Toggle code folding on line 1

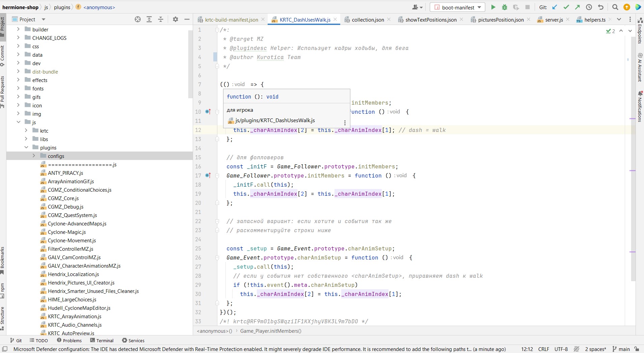[x=217, y=30]
